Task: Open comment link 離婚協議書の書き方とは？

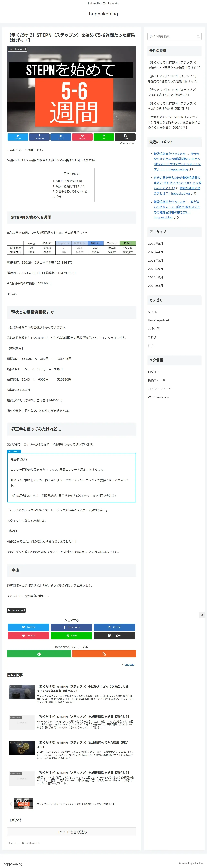Action: pos(177,191)
